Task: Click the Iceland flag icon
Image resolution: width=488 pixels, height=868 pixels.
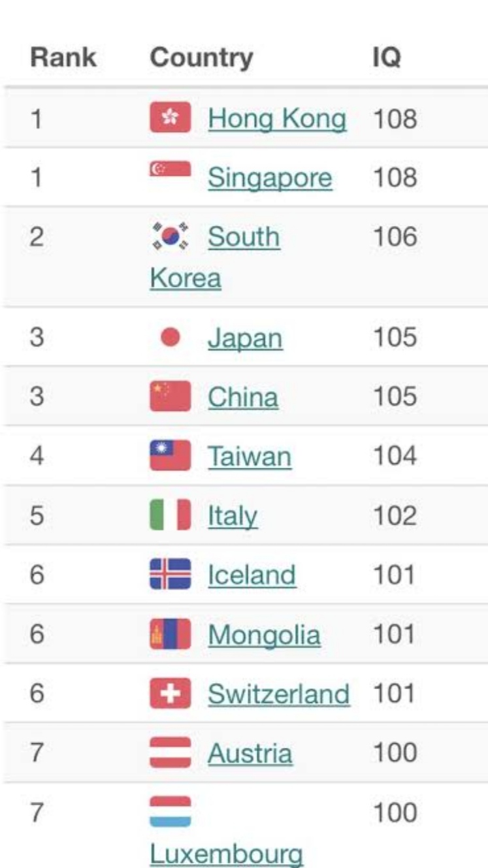Action: tap(171, 574)
